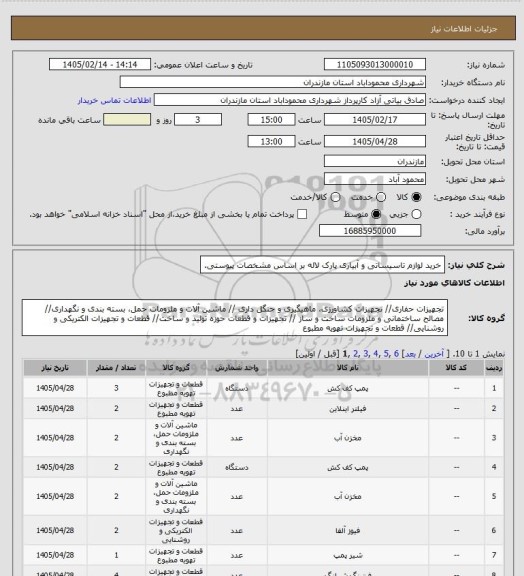Click unit دستگاه in row 4
524x576 pixels.
click(237, 467)
